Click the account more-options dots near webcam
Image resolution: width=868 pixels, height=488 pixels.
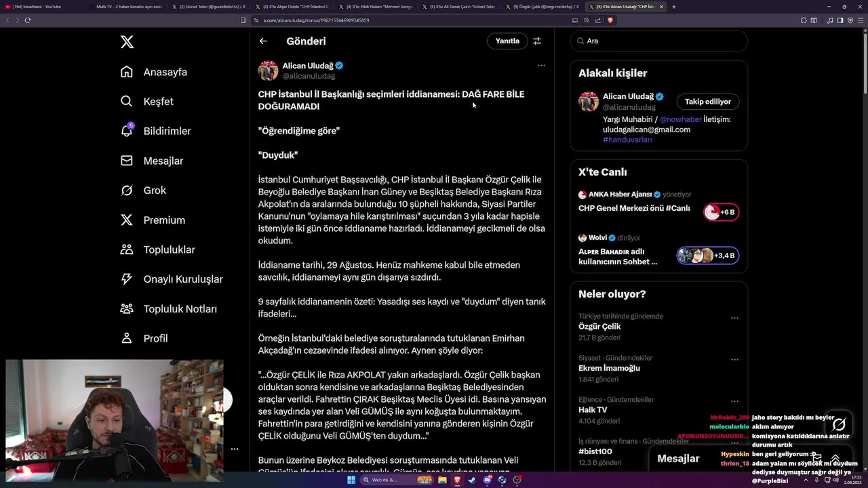click(235, 449)
